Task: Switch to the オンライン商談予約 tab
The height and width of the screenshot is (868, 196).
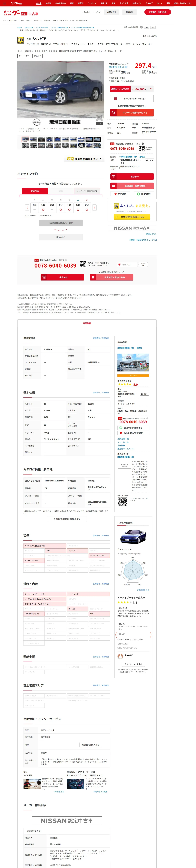Action: pos(87,191)
